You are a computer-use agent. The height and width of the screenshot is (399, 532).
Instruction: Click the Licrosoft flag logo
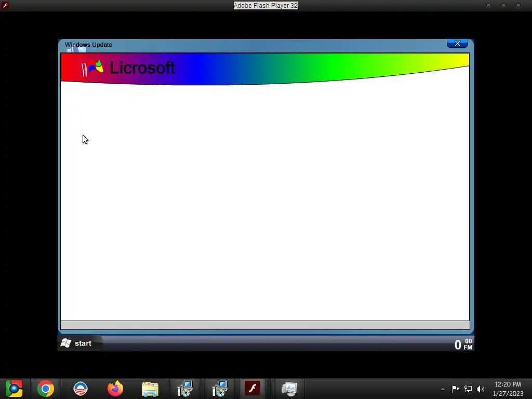click(x=92, y=68)
